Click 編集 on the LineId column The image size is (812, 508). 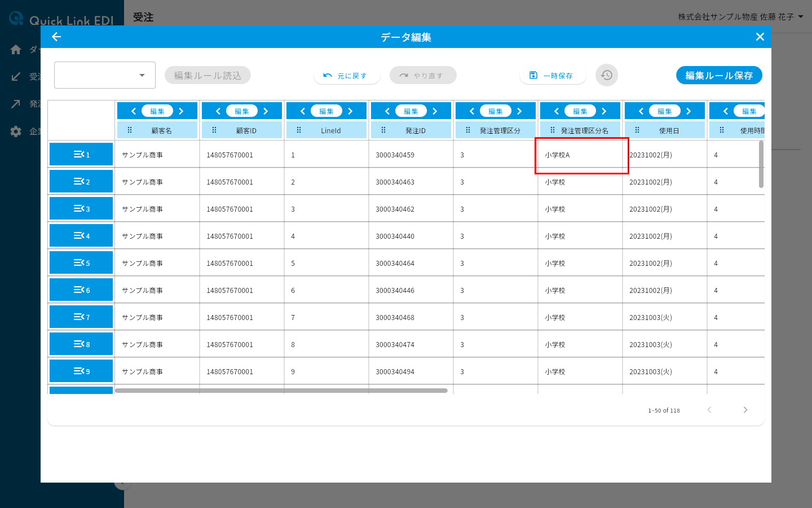click(x=326, y=111)
